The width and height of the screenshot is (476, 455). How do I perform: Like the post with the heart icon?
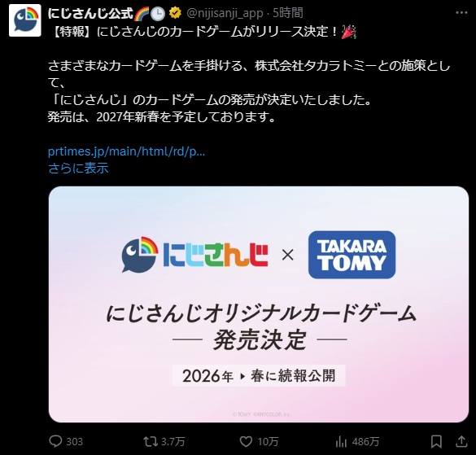pos(246,441)
